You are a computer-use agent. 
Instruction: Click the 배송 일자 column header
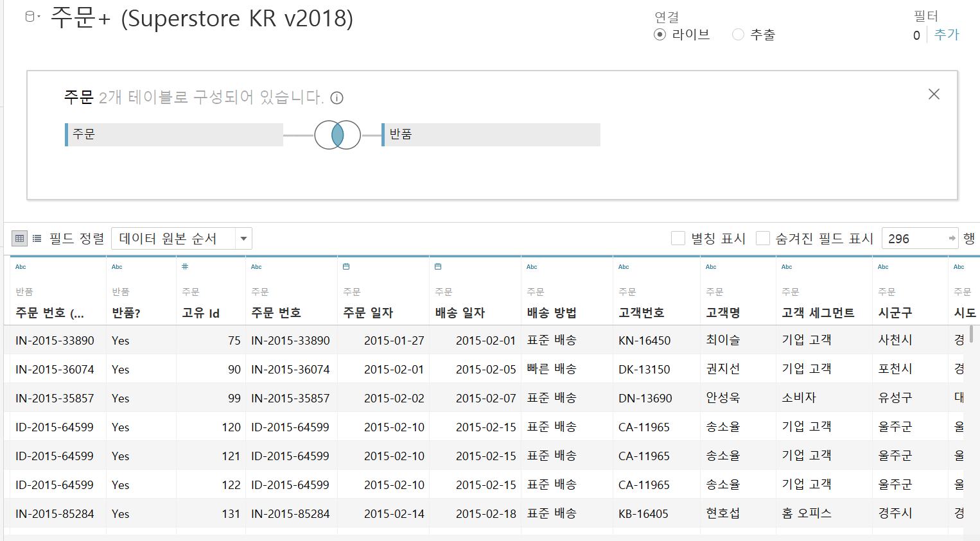460,313
